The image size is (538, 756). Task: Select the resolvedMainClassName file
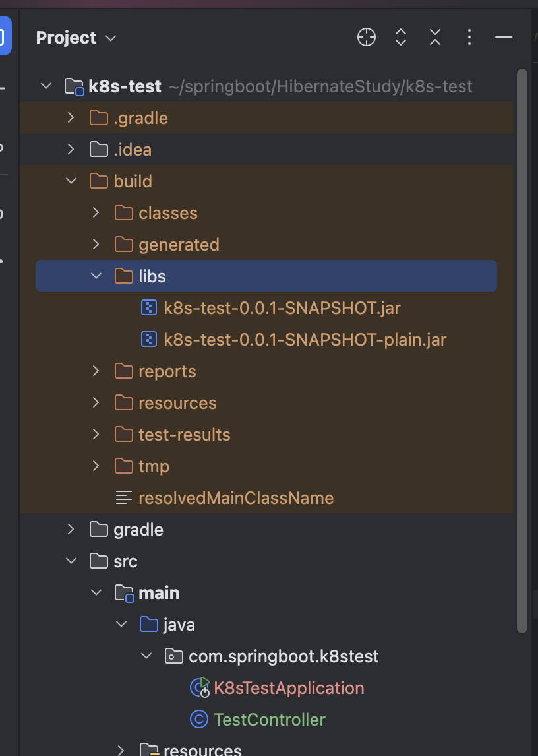[235, 498]
